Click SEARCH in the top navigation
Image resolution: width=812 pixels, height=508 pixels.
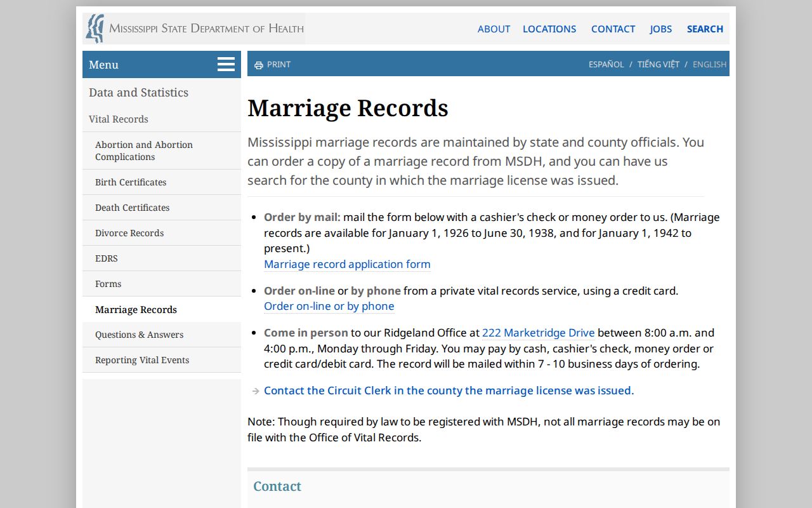click(705, 29)
